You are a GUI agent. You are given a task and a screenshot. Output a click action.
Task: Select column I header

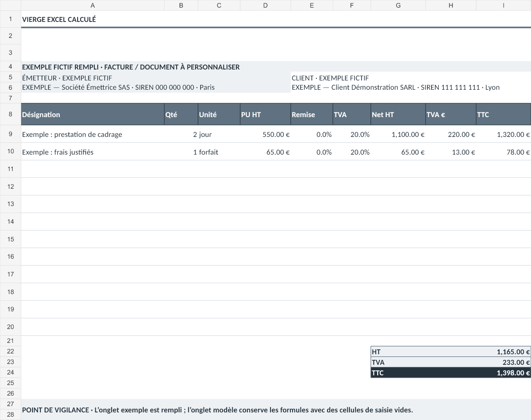pos(504,5)
